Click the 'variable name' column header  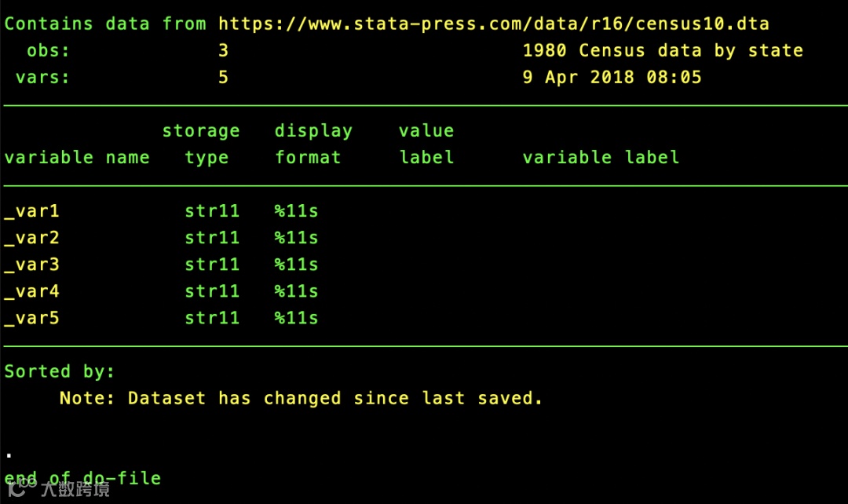(x=77, y=158)
